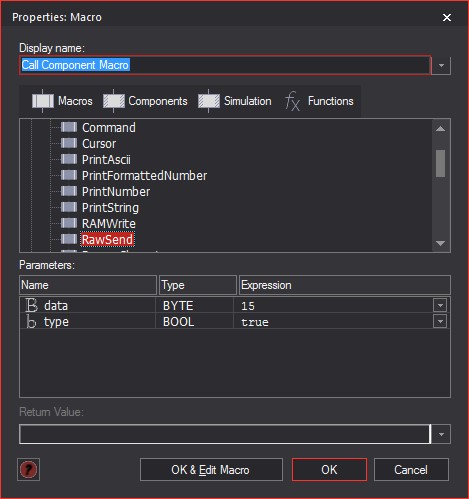Screen dimensions: 469x499
Task: Click the Display name input field
Action: point(225,65)
